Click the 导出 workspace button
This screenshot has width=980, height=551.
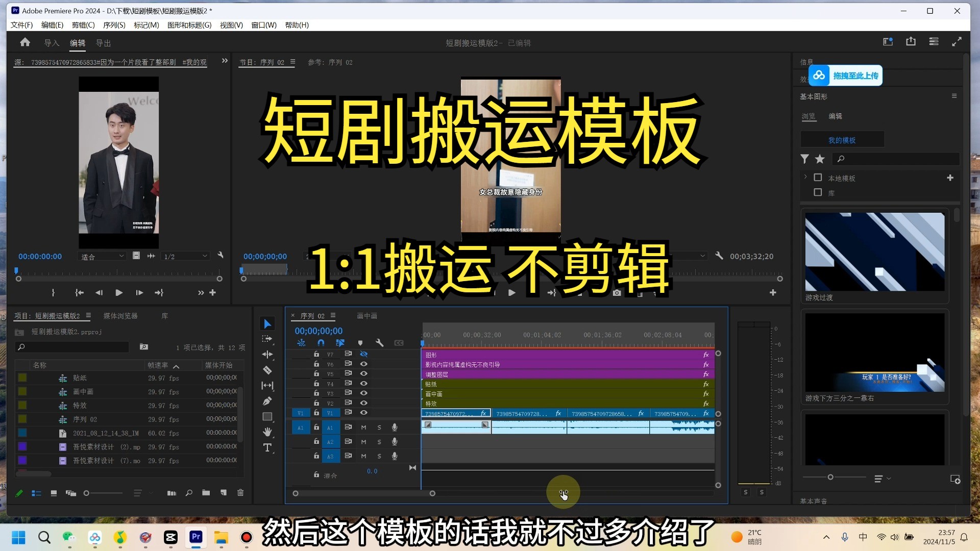click(103, 43)
